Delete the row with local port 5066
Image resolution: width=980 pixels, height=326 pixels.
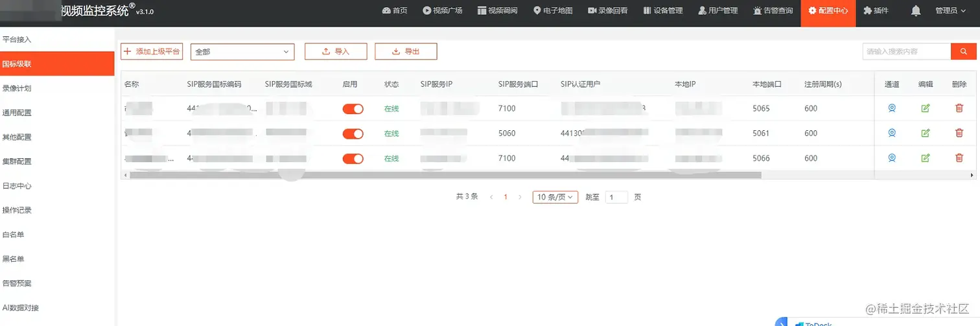tap(959, 157)
